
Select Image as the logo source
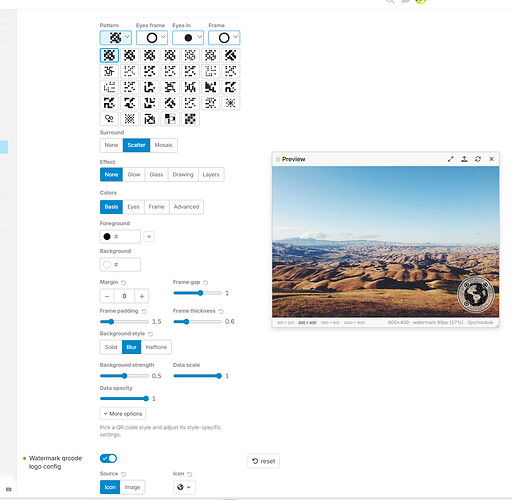132,487
